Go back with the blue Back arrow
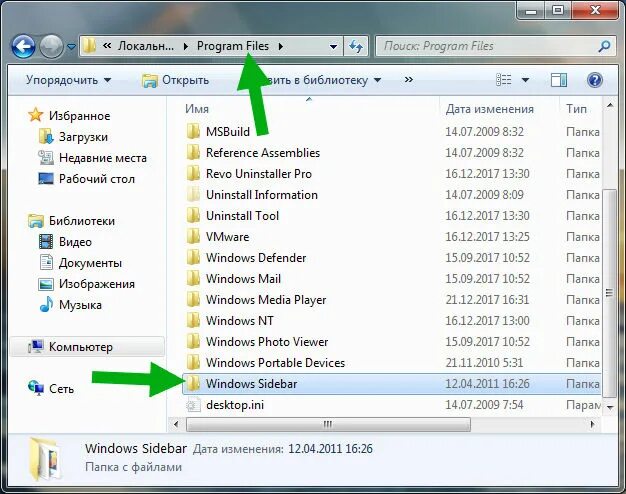Image resolution: width=626 pixels, height=494 pixels. click(24, 47)
